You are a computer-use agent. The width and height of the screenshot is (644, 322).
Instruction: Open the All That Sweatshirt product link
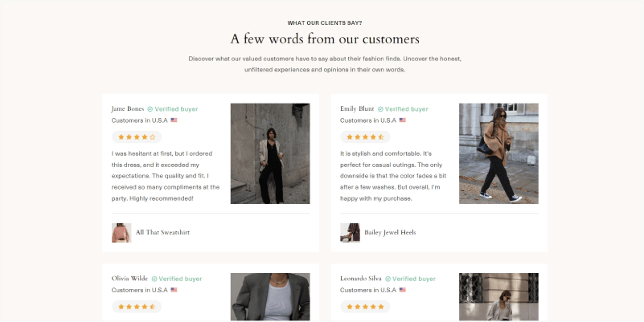(x=162, y=233)
